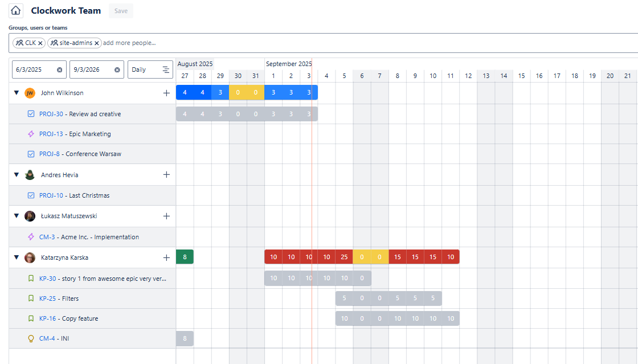Click the home icon

tap(16, 11)
